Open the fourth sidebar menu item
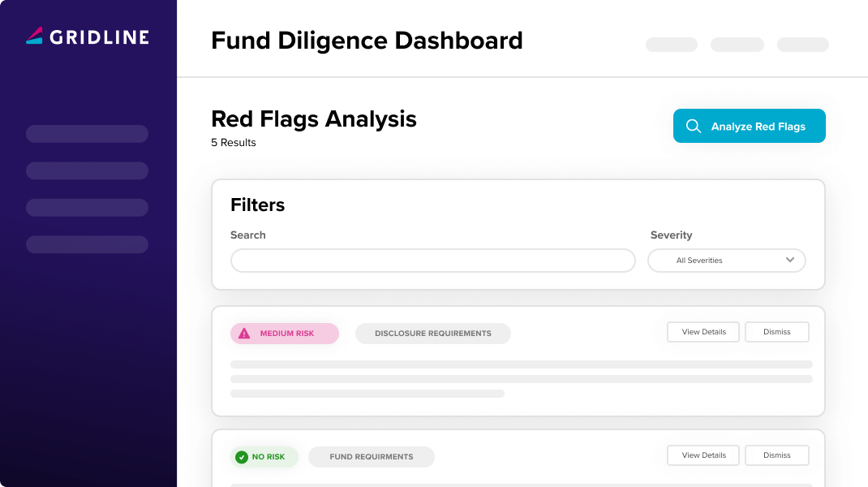 coord(87,244)
